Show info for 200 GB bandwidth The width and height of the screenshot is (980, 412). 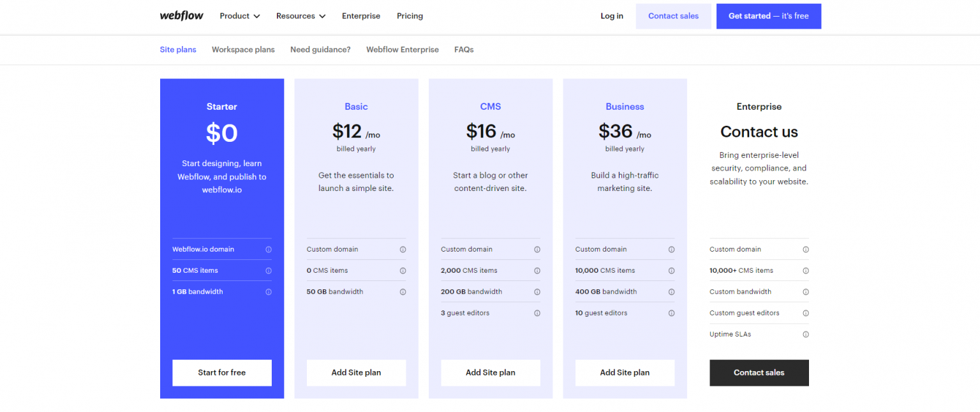click(x=537, y=292)
